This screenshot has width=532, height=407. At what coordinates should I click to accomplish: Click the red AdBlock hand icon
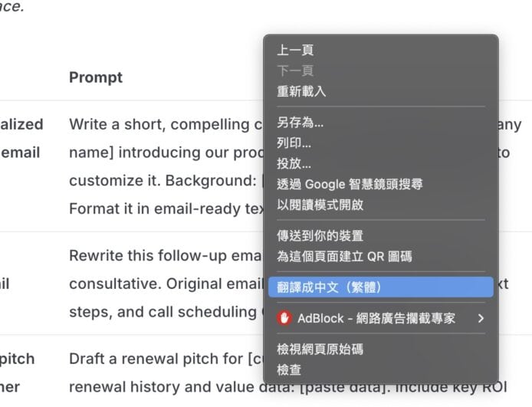click(284, 318)
